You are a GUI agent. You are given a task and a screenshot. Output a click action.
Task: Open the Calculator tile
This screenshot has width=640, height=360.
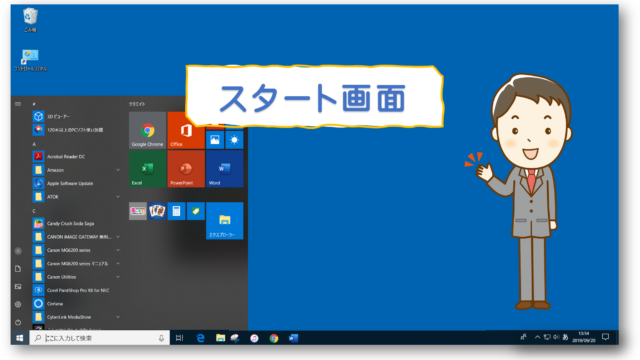click(x=176, y=211)
